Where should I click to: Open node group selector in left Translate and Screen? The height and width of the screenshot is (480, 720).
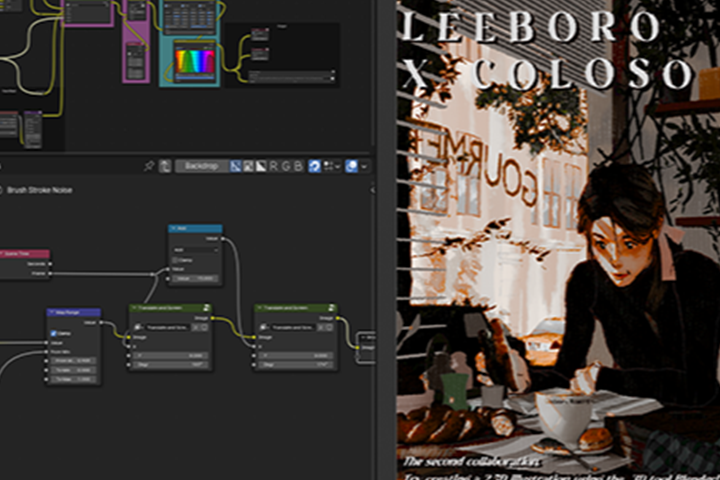[x=137, y=328]
